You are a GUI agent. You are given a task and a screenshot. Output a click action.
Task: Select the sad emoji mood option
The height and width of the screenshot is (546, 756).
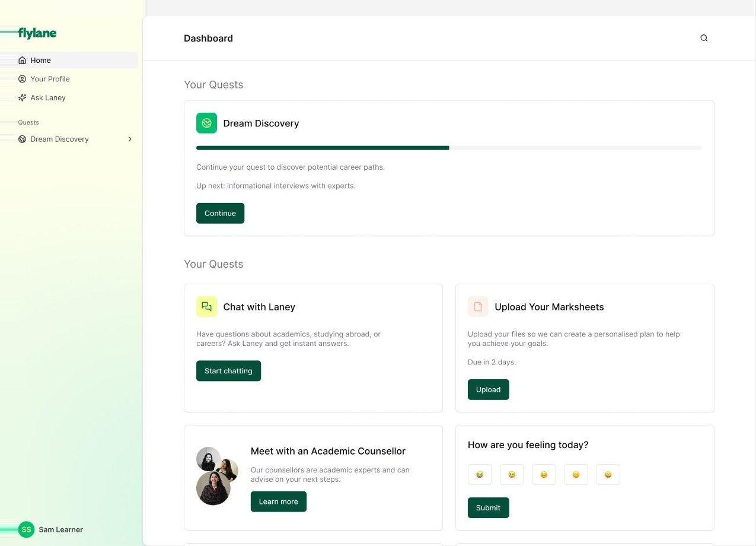[512, 475]
